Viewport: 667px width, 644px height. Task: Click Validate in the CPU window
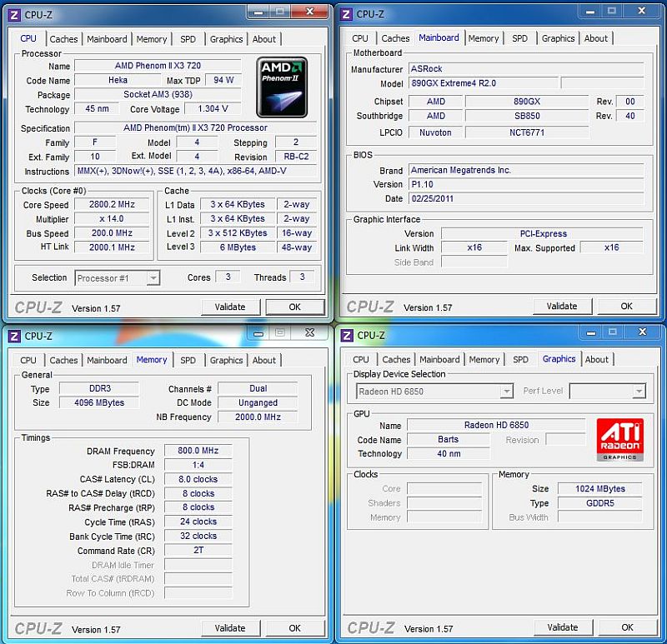pos(230,307)
